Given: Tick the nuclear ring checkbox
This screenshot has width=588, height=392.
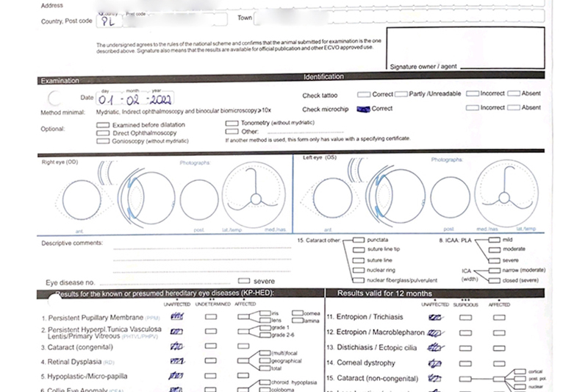Looking at the screenshot, I should (359, 271).
